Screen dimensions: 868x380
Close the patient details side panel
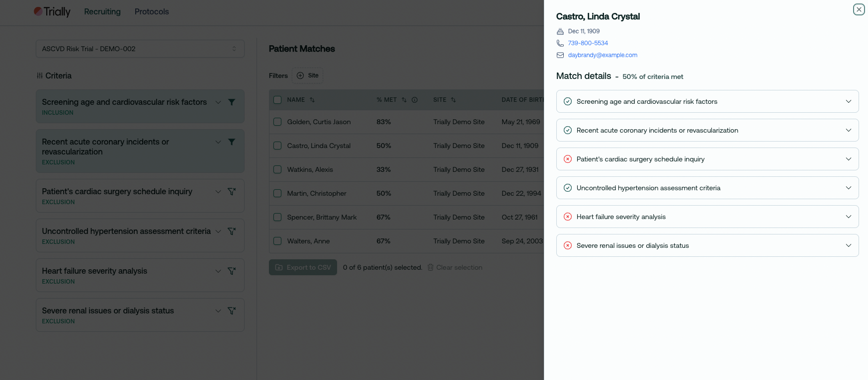[x=859, y=9]
